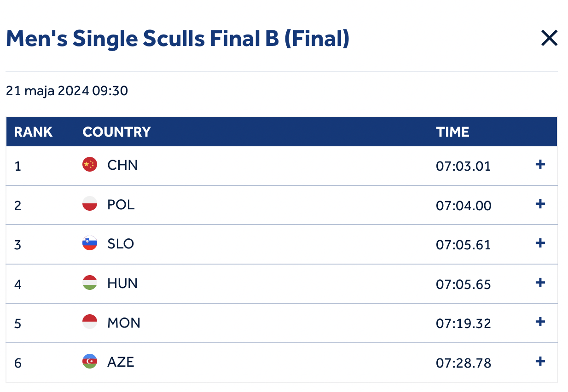Expand the HUN row plus sign
The width and height of the screenshot is (568, 392).
pos(540,282)
